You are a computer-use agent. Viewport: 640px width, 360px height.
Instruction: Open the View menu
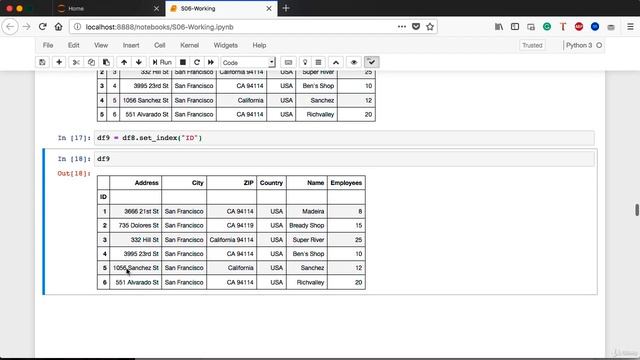click(x=101, y=45)
